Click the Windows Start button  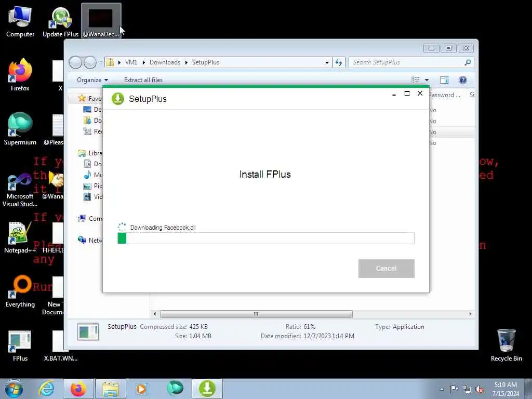coord(14,389)
